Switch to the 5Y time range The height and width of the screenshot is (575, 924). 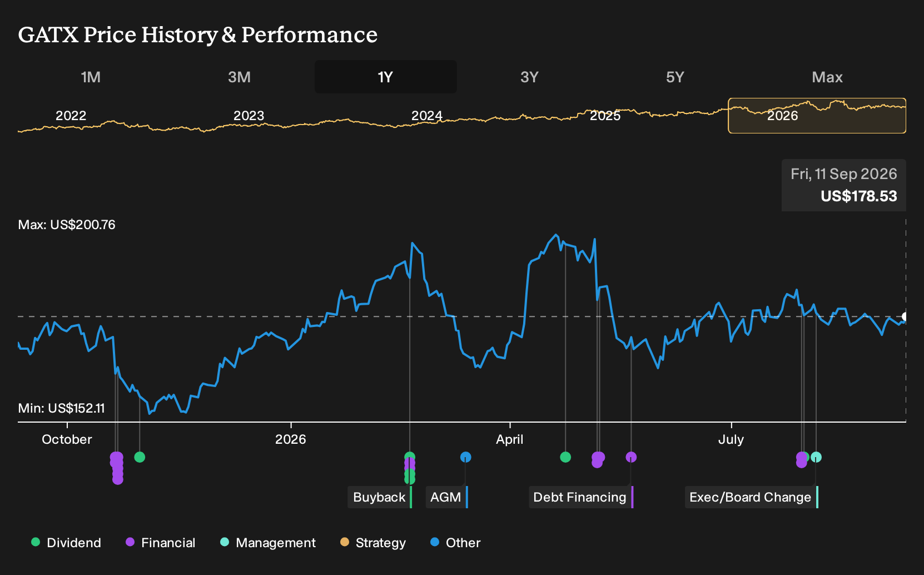[x=675, y=77]
